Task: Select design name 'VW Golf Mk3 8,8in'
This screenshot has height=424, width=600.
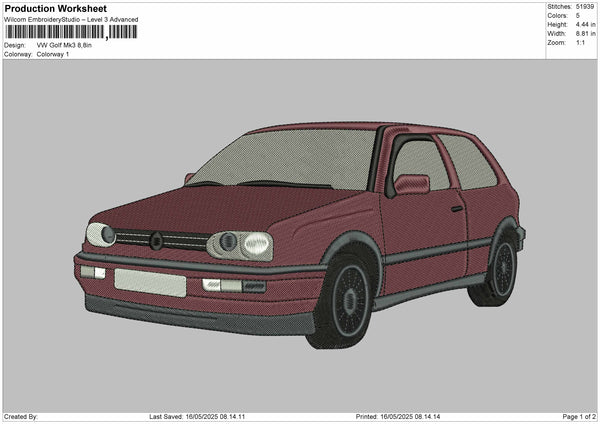Action: coord(64,45)
